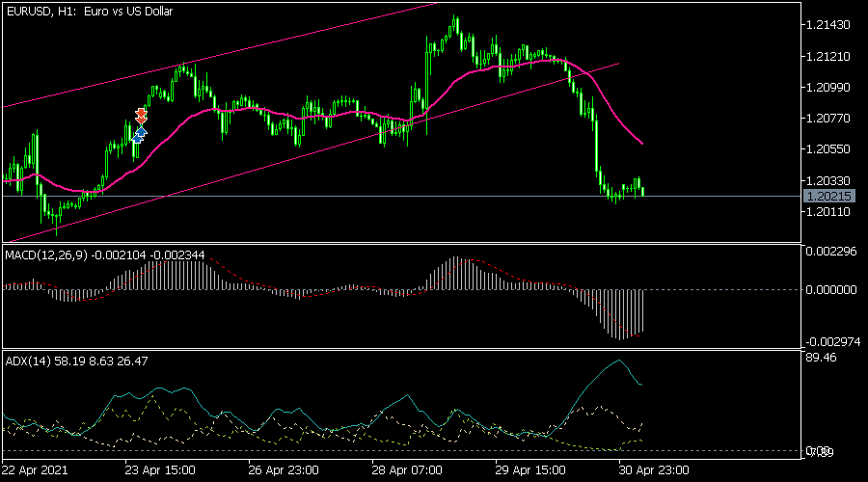Viewport: 868px width, 482px height.
Task: Click the 1.20770 price scale value
Action: 828,119
